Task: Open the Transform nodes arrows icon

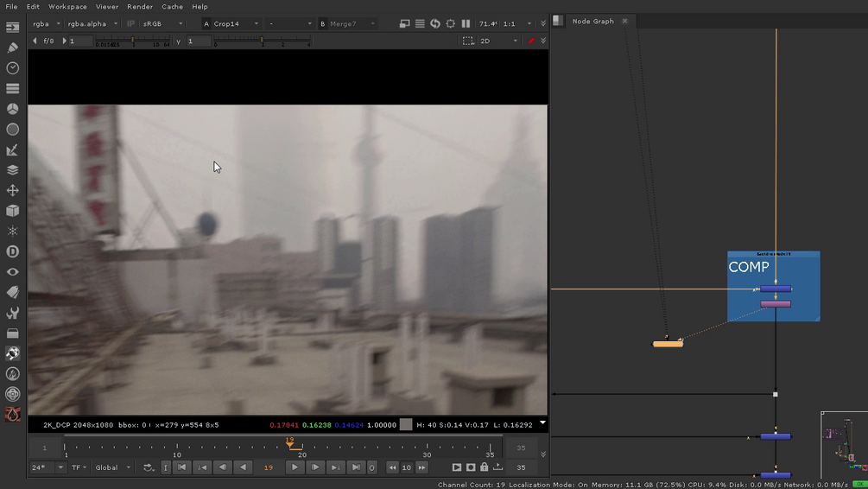Action: click(x=12, y=191)
